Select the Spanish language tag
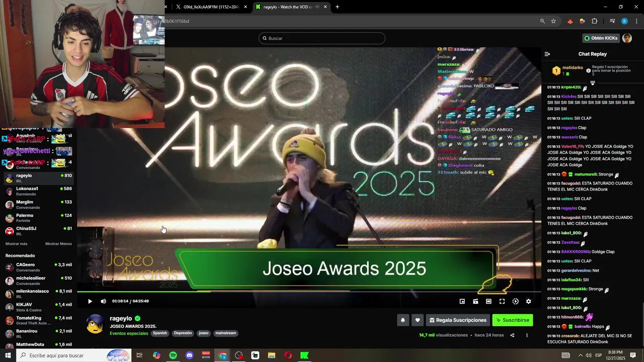The height and width of the screenshot is (362, 644). coord(160,333)
